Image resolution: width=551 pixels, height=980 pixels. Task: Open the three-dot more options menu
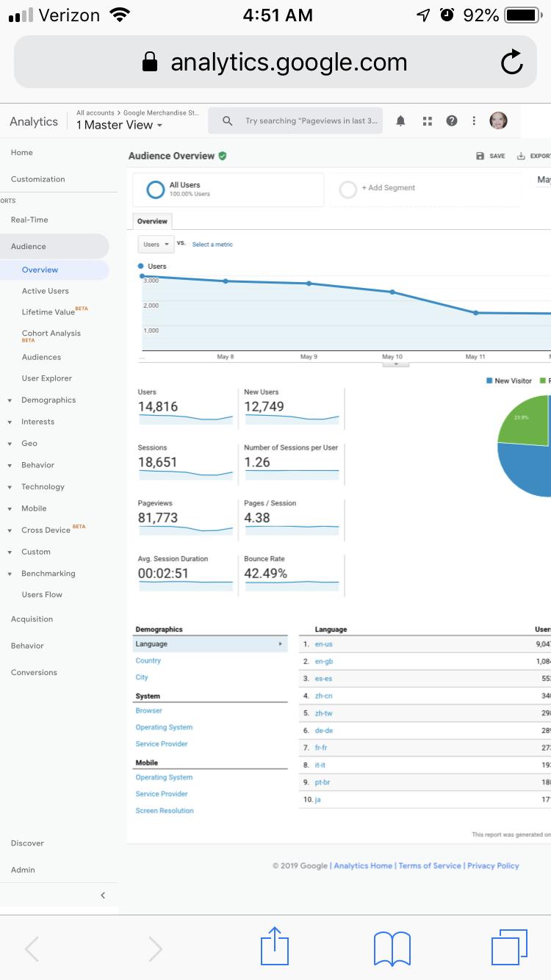pyautogui.click(x=475, y=121)
